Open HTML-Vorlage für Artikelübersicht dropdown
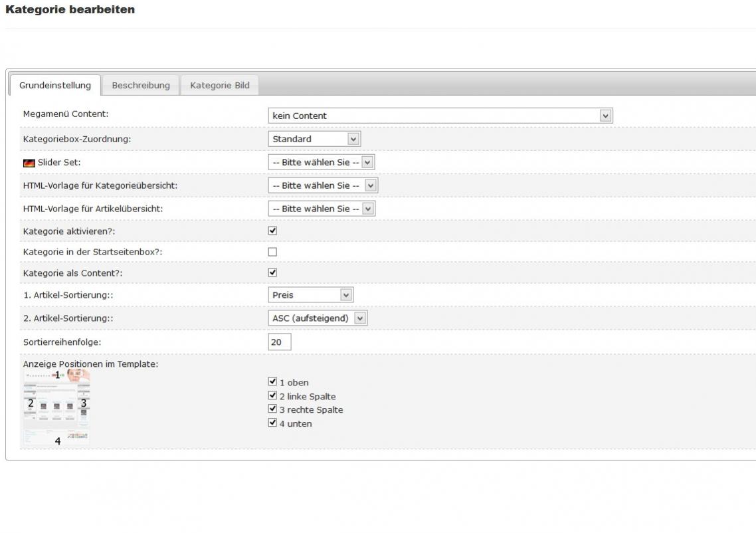The image size is (756, 533). pos(322,209)
